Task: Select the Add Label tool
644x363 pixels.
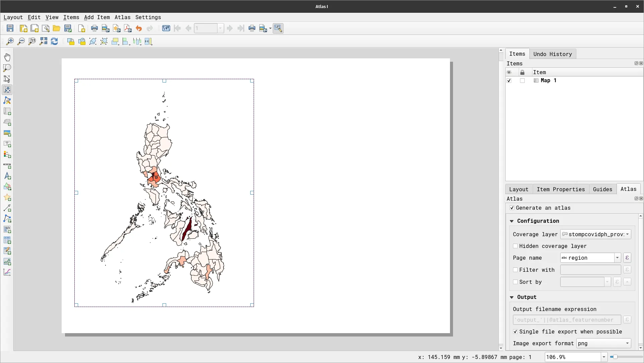Action: pos(7,144)
